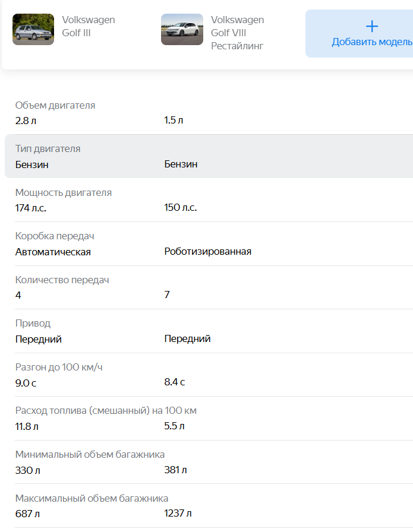Click the Volkswagen Golf VIII Рестайлинг title
This screenshot has height=532, width=413.
click(x=237, y=33)
